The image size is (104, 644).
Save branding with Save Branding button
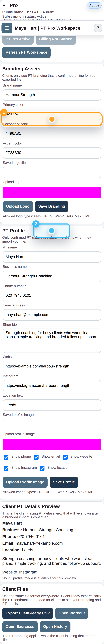[51, 206]
